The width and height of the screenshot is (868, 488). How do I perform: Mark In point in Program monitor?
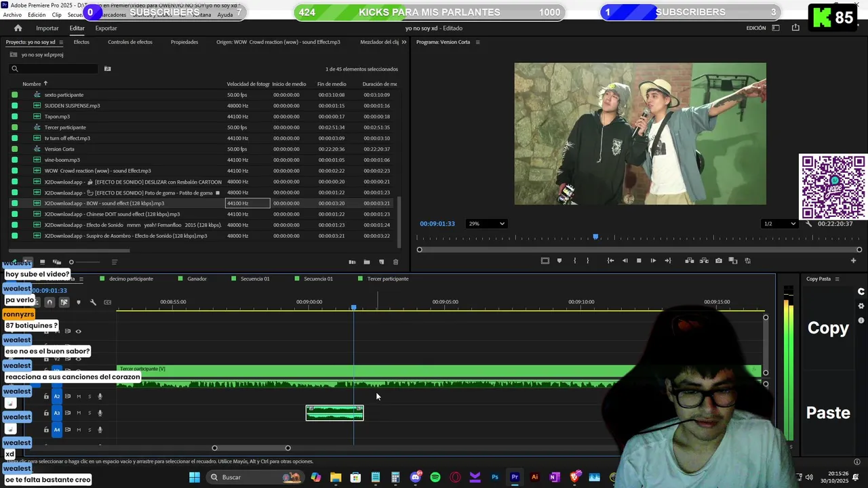574,261
